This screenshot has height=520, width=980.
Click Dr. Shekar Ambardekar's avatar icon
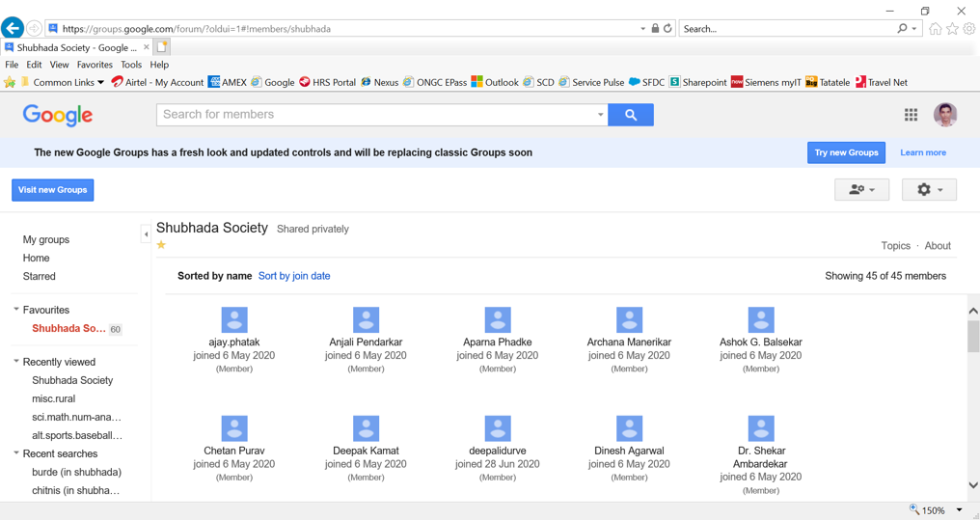[761, 428]
